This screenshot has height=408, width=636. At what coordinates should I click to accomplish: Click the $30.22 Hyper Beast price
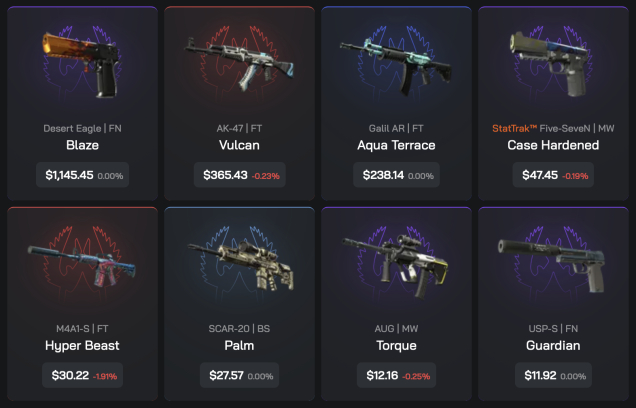click(x=82, y=375)
